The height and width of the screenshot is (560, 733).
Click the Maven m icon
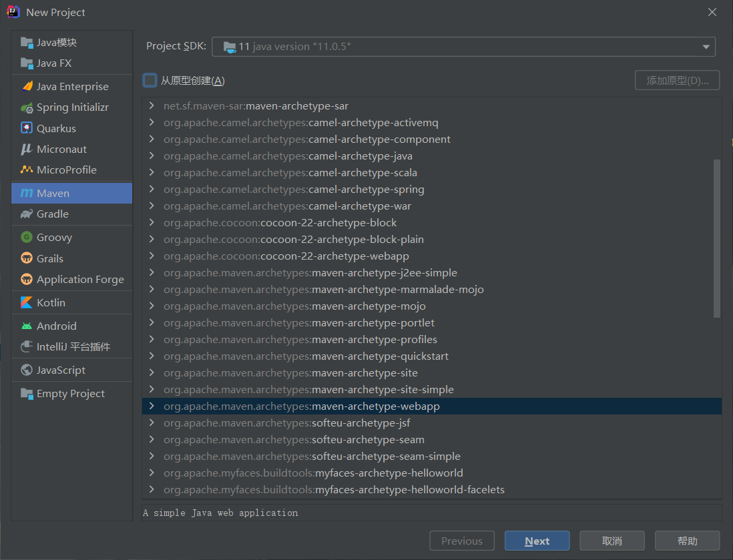pos(27,193)
